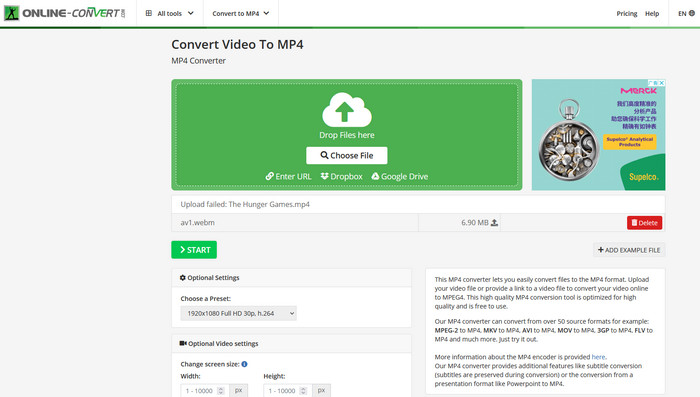Import a file from Dropbox
Viewport: 700px width, 397px height.
click(342, 176)
